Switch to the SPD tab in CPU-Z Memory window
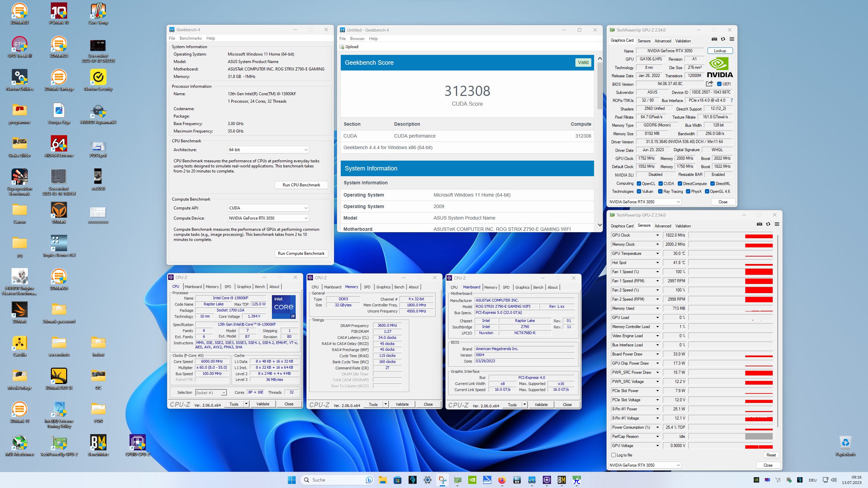This screenshot has height=488, width=868. point(367,287)
